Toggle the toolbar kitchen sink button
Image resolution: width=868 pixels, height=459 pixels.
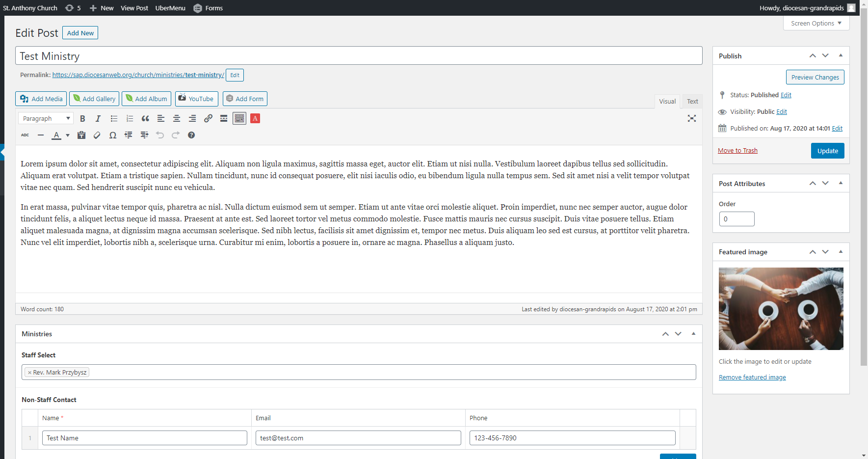[239, 118]
